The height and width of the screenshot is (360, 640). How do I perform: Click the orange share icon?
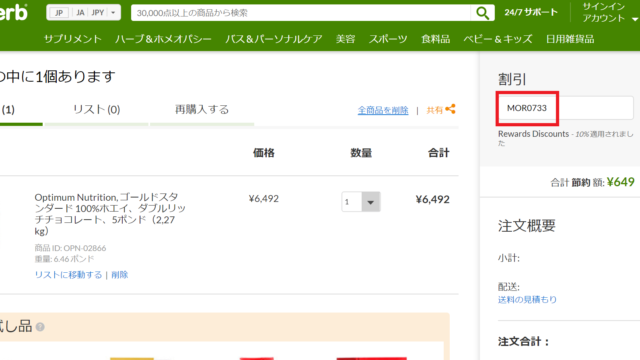coord(451,109)
